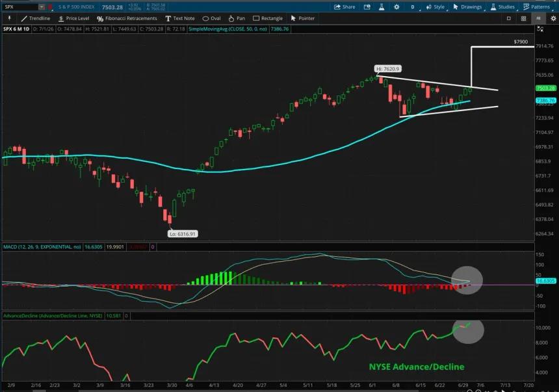Click AdvanceDecline (Advance/Decline Line, NYSE) label
559x392 pixels.
(x=53, y=316)
